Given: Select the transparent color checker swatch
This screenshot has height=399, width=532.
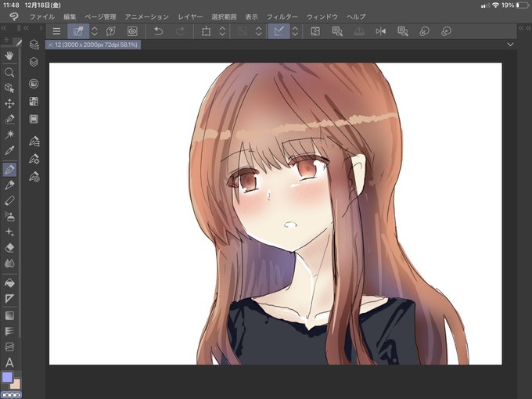Looking at the screenshot, I should coord(11,395).
